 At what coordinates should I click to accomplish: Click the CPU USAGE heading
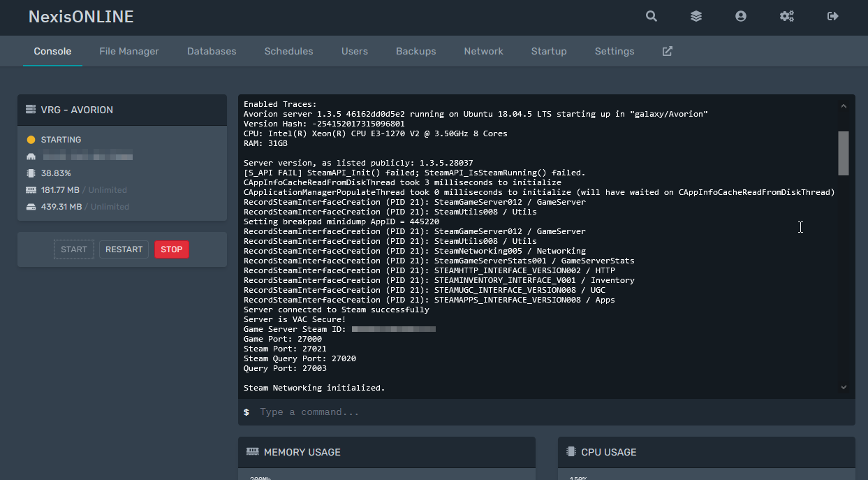click(x=609, y=452)
